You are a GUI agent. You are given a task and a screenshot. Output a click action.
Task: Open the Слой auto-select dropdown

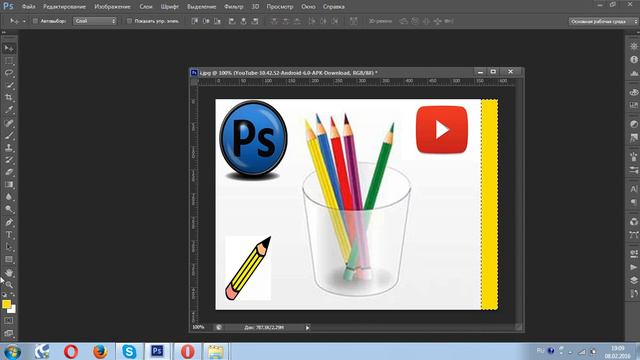95,21
